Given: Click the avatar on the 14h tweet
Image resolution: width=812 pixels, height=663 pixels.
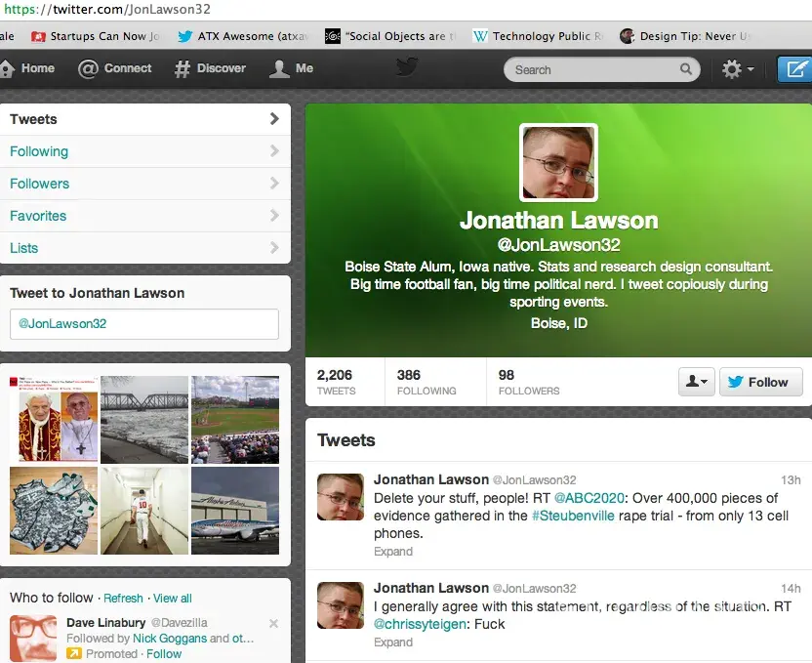Looking at the screenshot, I should click(341, 605).
